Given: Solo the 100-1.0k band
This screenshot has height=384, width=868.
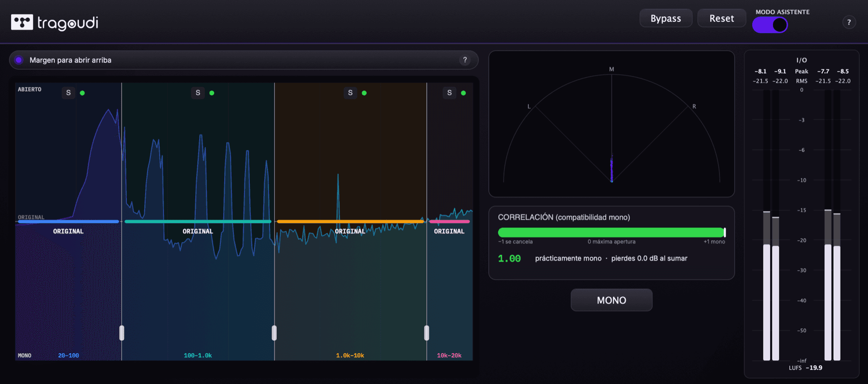Looking at the screenshot, I should pyautogui.click(x=198, y=93).
